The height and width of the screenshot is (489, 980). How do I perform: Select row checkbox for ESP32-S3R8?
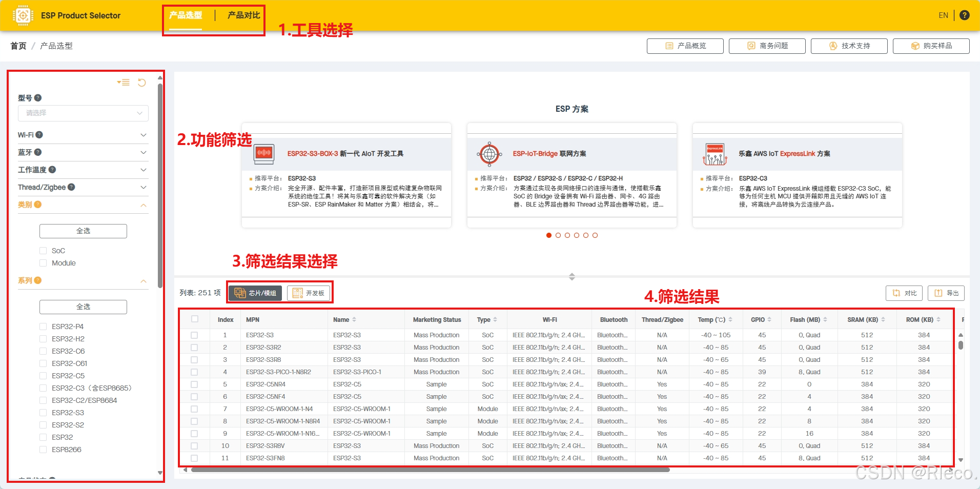[x=194, y=360]
